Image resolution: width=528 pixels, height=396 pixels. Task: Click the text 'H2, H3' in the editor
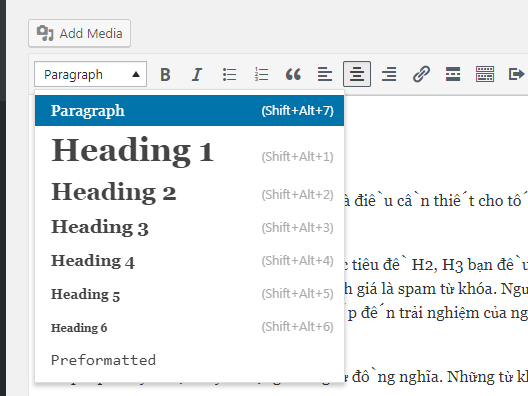(x=437, y=265)
